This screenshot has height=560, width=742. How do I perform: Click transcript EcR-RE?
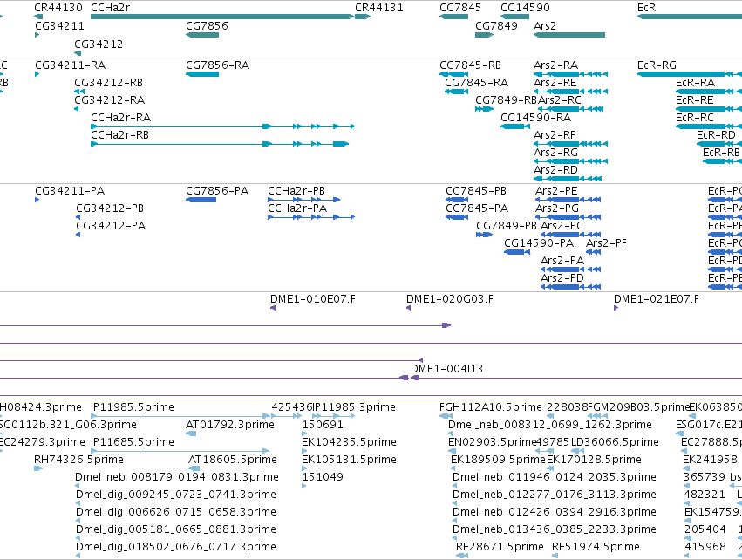click(x=709, y=109)
